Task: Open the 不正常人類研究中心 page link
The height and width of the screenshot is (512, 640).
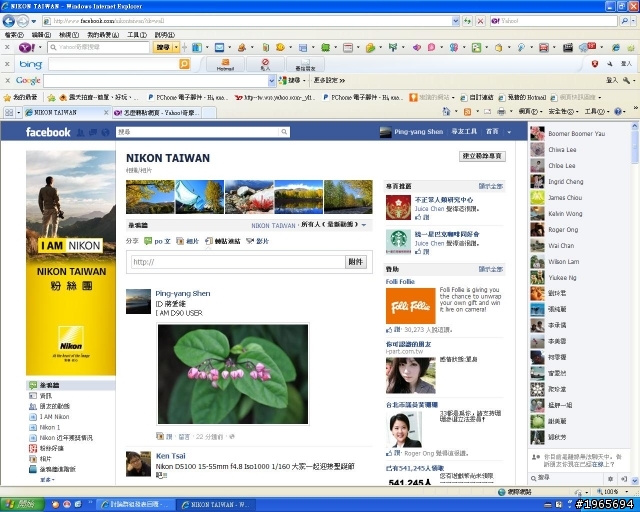Action: (x=444, y=200)
